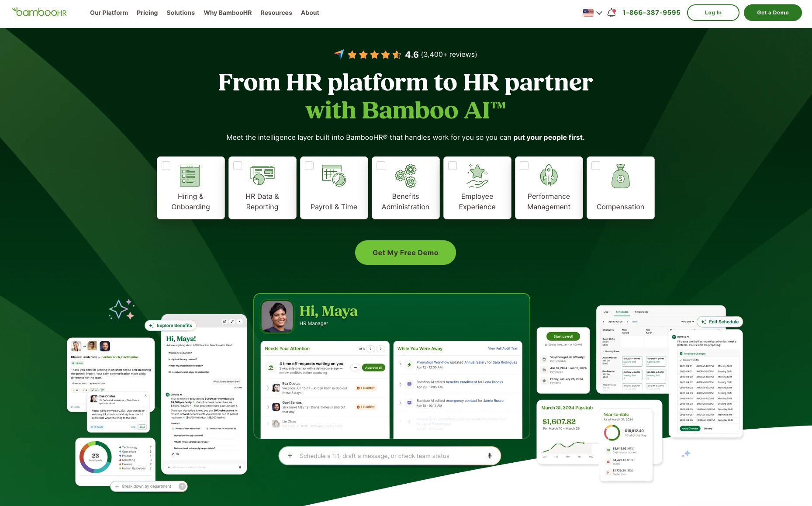
Task: Call the 1-866-387-9595 phone link
Action: click(x=651, y=13)
